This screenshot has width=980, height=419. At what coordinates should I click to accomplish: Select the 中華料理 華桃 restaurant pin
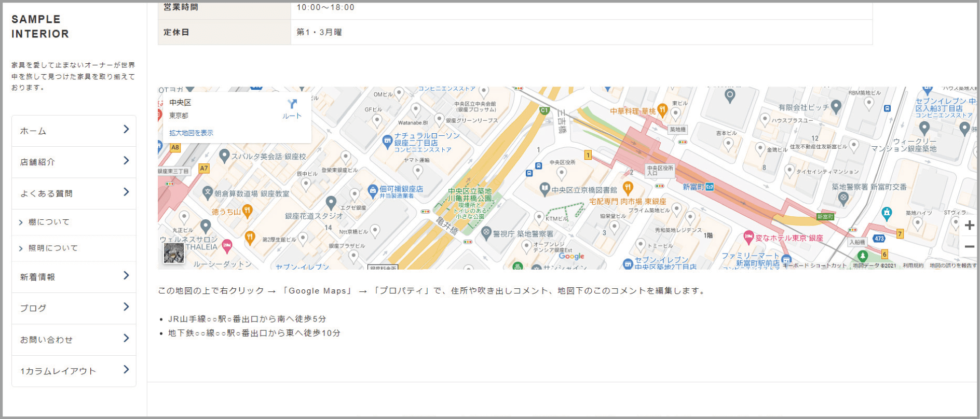pyautogui.click(x=662, y=109)
